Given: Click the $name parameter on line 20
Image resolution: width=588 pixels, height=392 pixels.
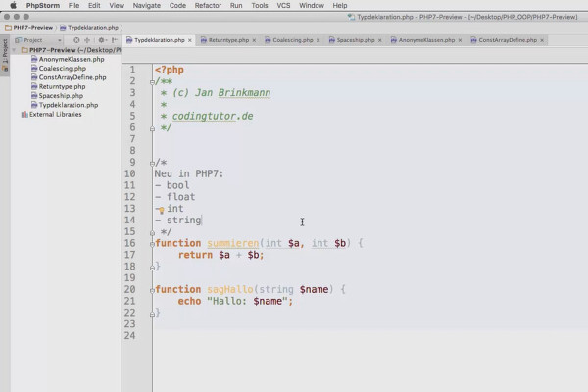Looking at the screenshot, I should (x=314, y=290).
